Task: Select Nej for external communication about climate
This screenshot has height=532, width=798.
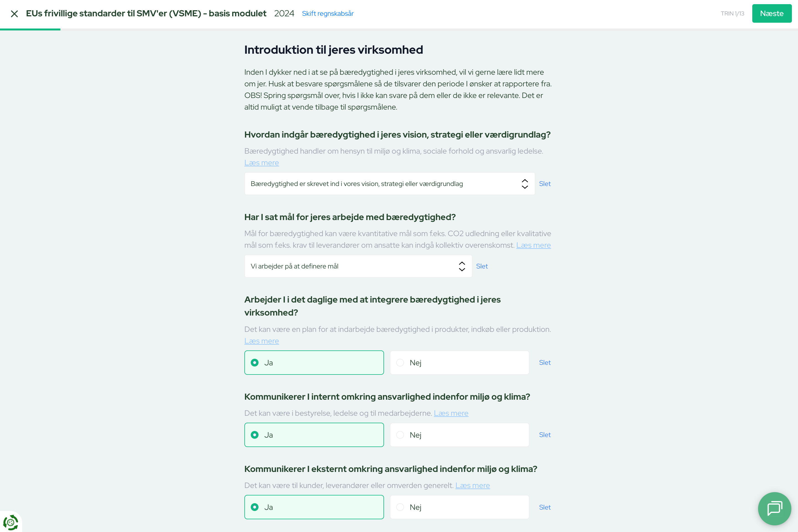Action: 459,507
